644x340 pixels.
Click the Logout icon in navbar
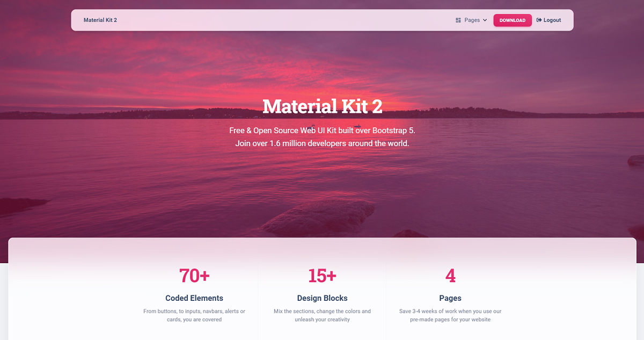(539, 20)
